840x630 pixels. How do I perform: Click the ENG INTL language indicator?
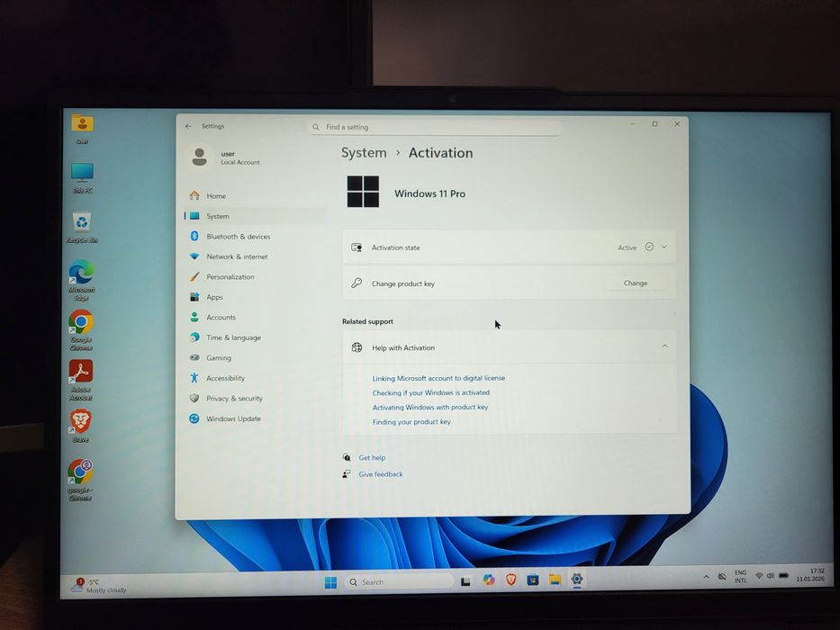click(x=740, y=576)
